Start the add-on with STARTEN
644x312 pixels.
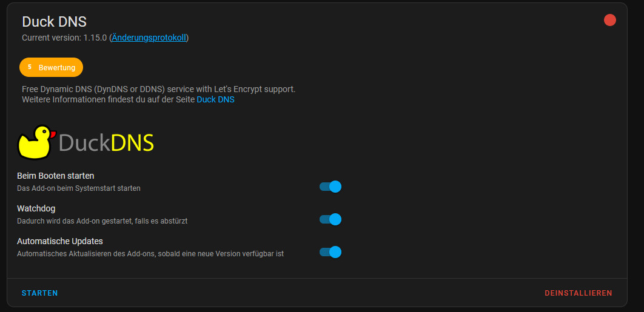(x=40, y=293)
